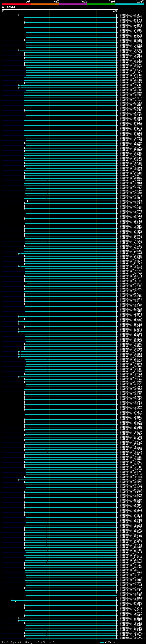
Task: Select hit label UniRef100_P05456
Action: pos(131,37)
